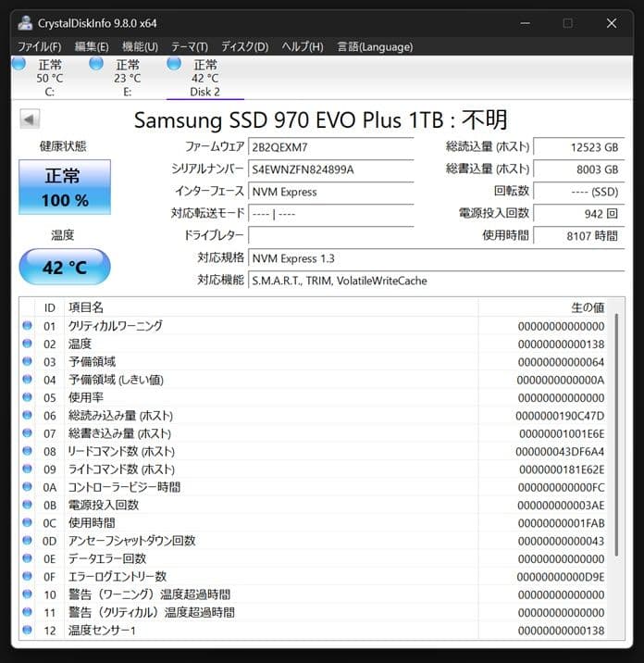Click the 正常 100 % health status button

click(x=65, y=187)
